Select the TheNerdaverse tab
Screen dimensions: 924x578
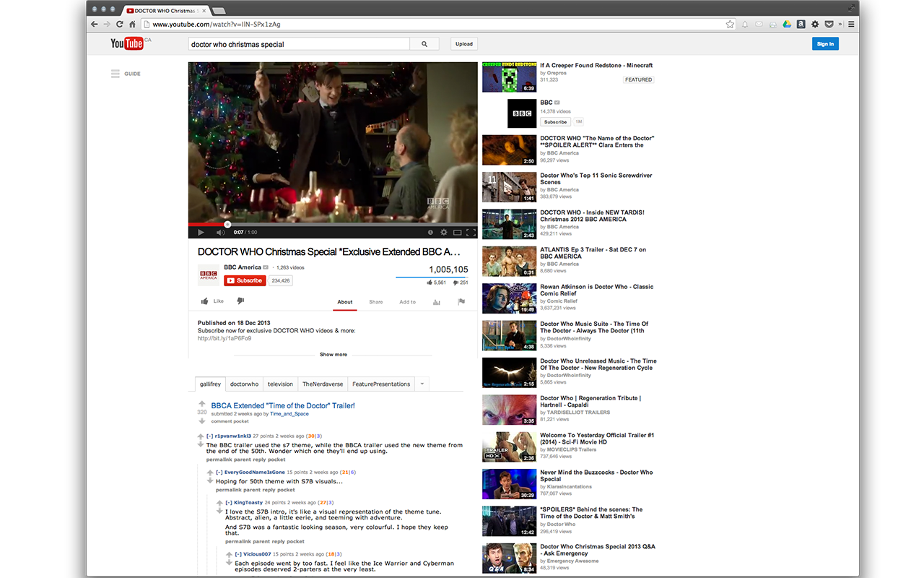[323, 384]
